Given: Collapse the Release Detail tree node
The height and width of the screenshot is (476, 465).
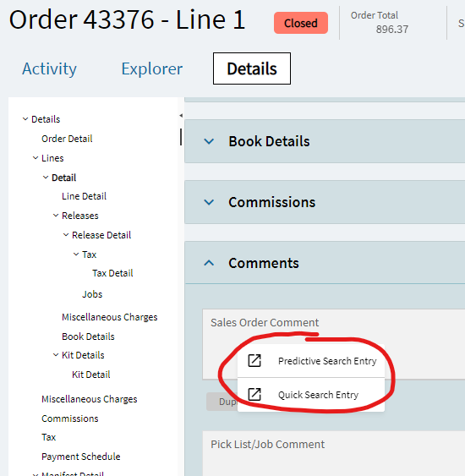Looking at the screenshot, I should pos(66,235).
